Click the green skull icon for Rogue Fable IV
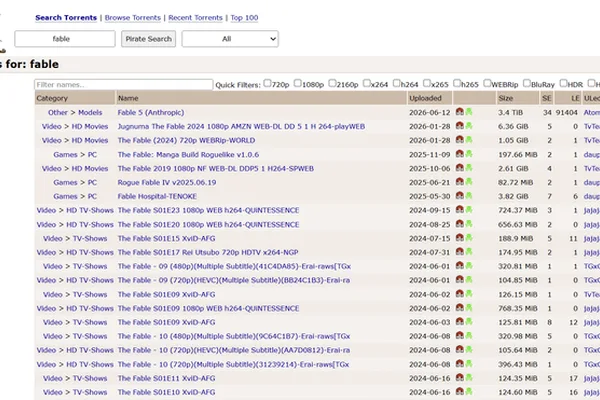 coord(469,182)
